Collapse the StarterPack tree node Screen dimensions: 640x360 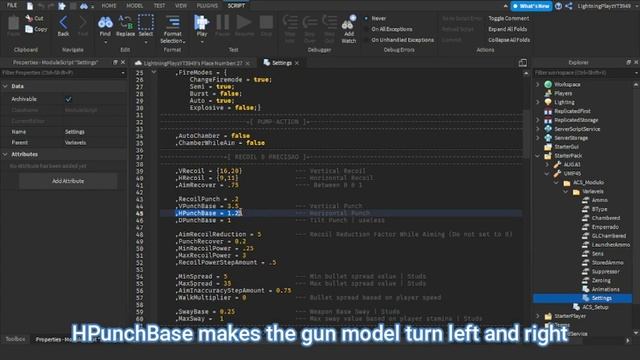coord(538,156)
